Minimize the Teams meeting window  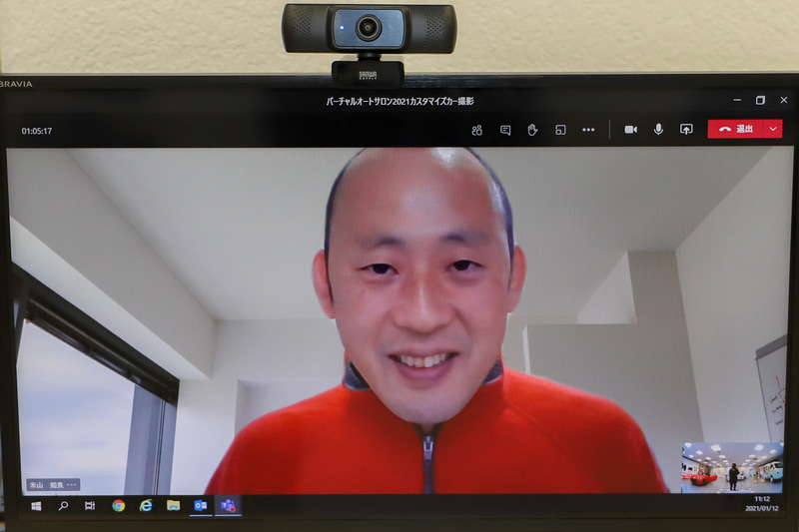click(737, 100)
